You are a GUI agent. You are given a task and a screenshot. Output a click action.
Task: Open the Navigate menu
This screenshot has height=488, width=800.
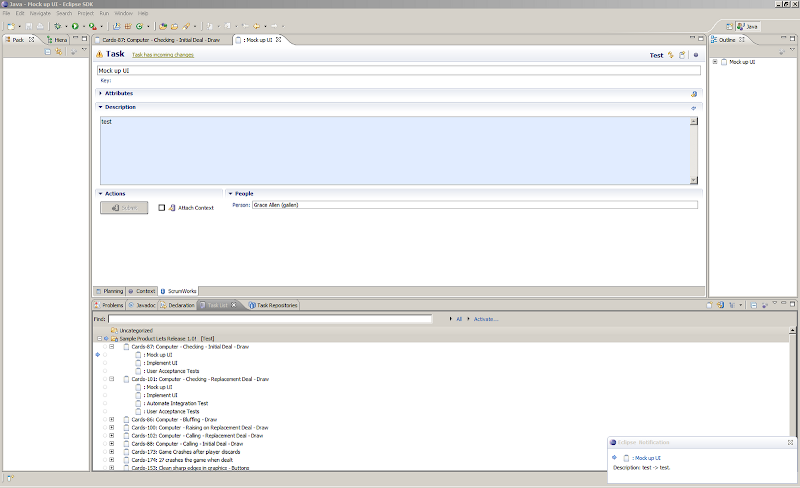(x=39, y=13)
